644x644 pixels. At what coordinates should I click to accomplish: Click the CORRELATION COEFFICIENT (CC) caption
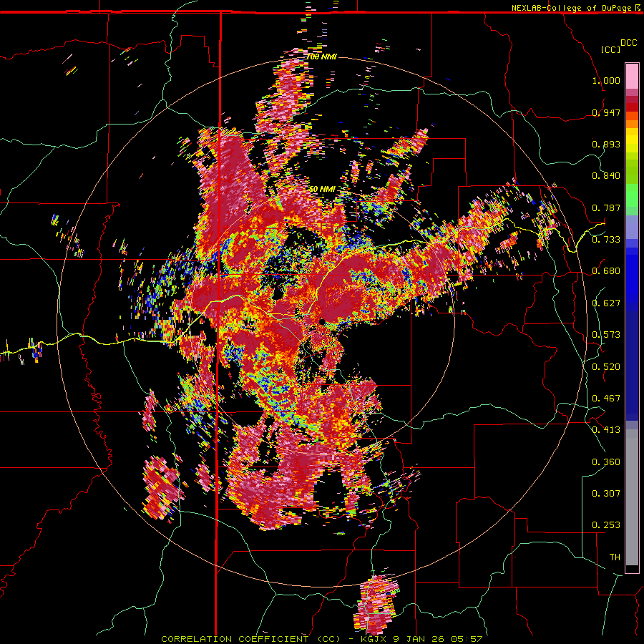tap(250, 639)
